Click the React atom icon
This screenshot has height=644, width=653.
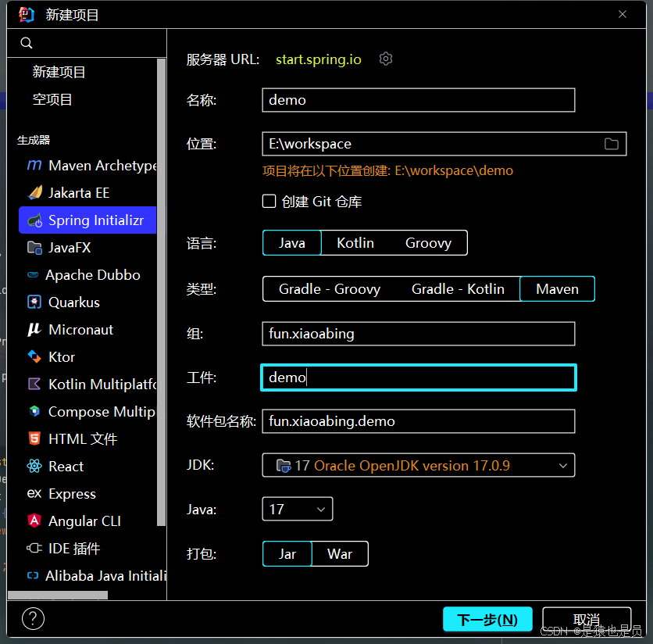34,466
